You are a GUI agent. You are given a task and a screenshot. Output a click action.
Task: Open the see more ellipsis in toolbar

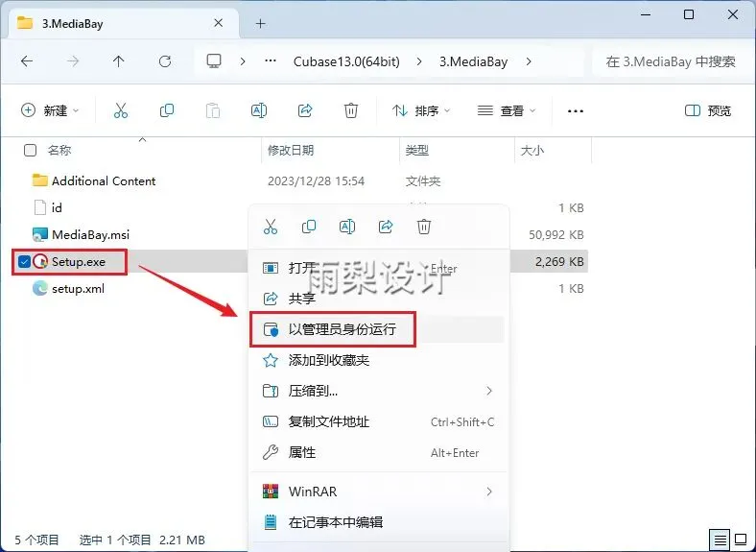pyautogui.click(x=576, y=111)
